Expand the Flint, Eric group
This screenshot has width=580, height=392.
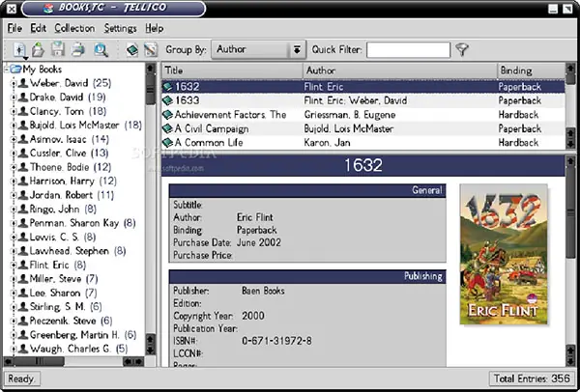(x=14, y=266)
